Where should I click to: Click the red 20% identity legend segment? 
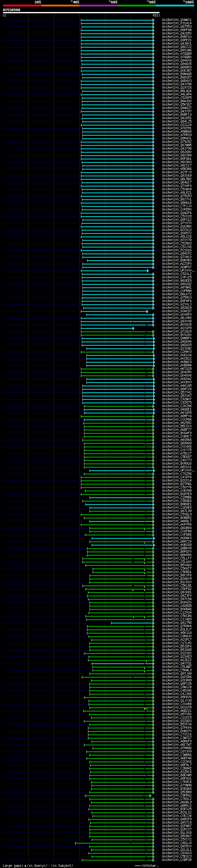pyautogui.click(x=22, y=6)
